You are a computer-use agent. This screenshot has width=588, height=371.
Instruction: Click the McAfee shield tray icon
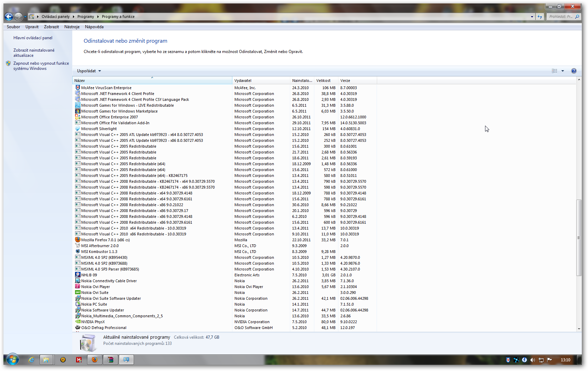(508, 360)
